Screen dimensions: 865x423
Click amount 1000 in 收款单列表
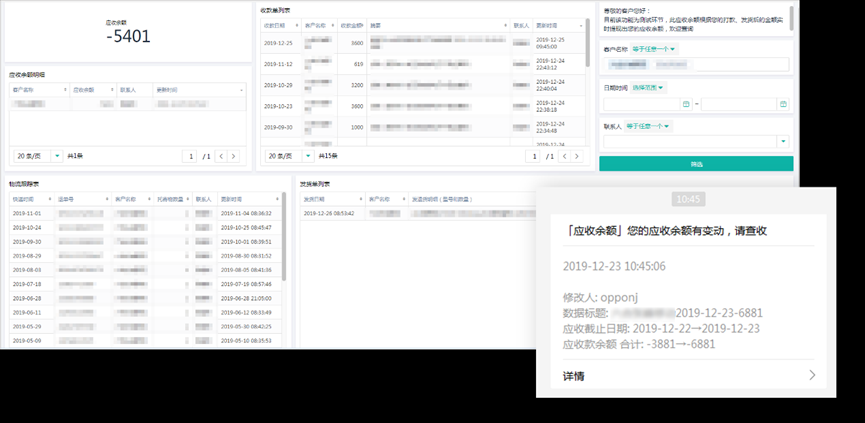357,127
